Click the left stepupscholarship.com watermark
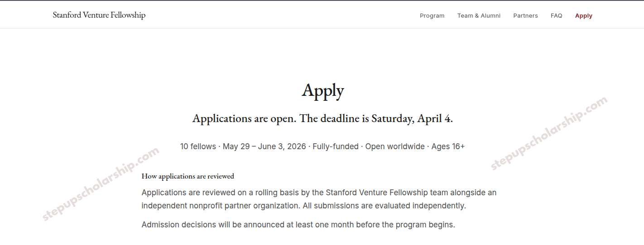Screen dimensions: 644x245 101,184
